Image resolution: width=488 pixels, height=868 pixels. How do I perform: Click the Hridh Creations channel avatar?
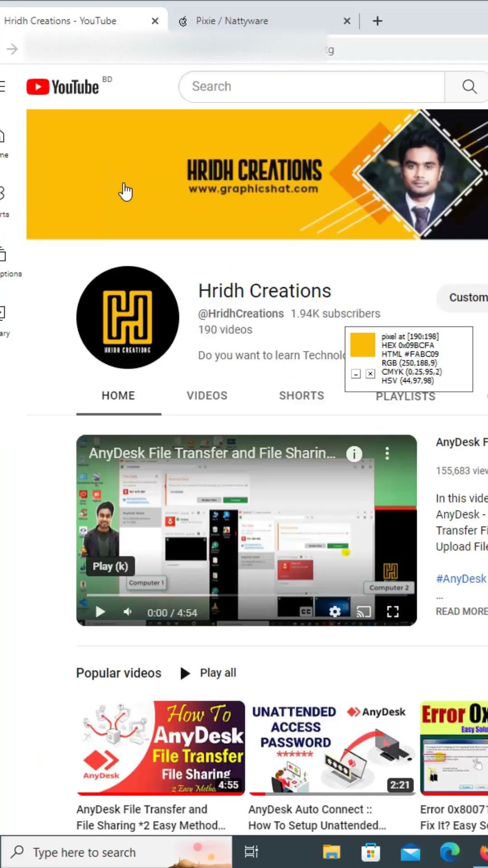tap(128, 317)
